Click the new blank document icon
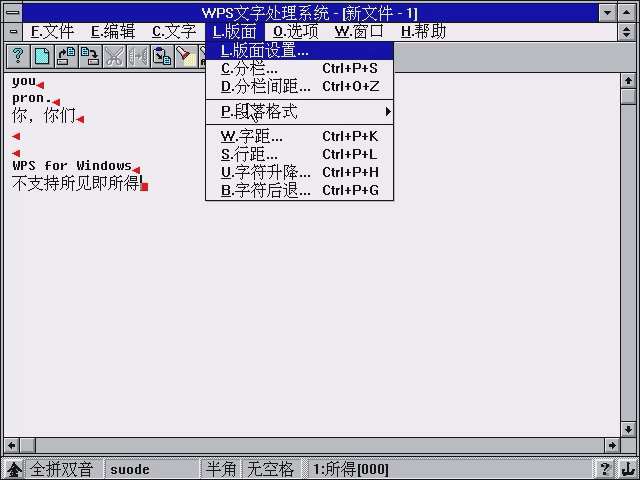 pos(42,56)
